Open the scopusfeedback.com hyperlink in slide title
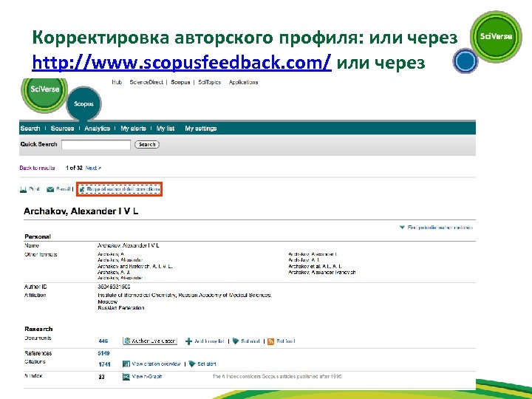 [x=182, y=62]
